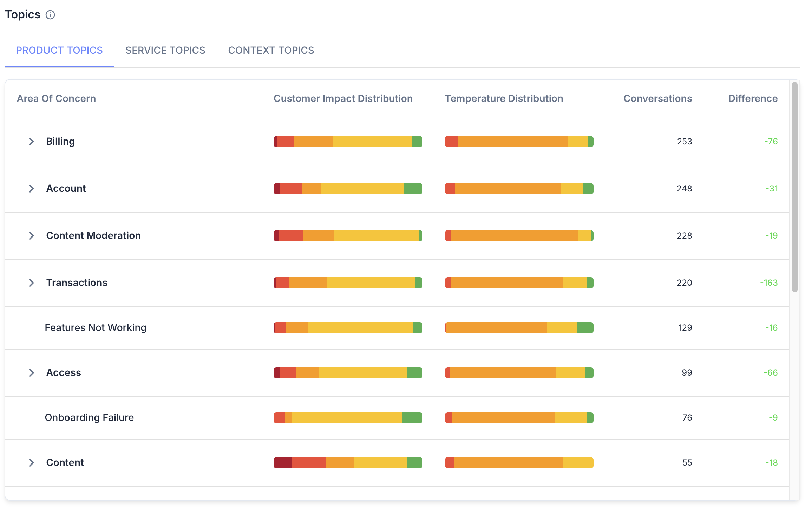Select the Access area name

point(64,372)
